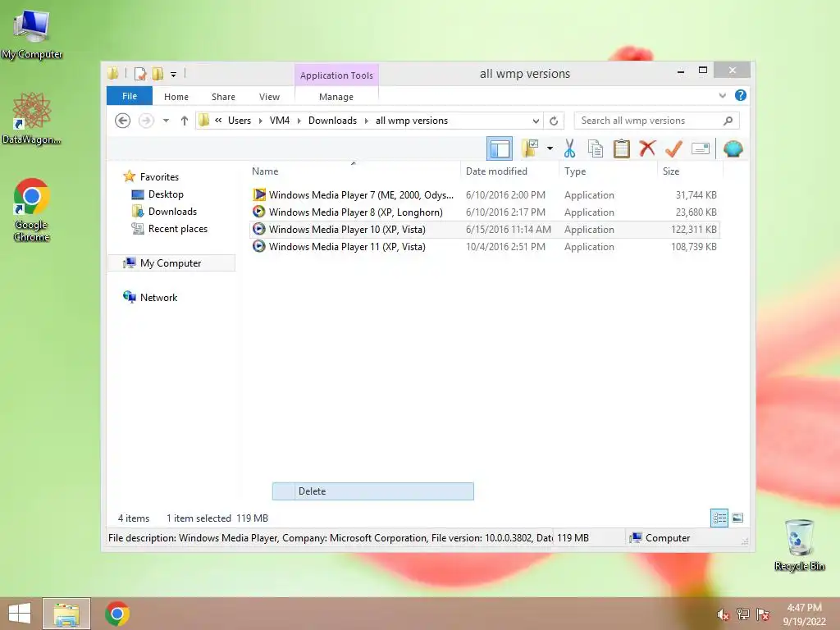The width and height of the screenshot is (840, 630).
Task: Open Downloads in navigation pane
Action: (172, 212)
